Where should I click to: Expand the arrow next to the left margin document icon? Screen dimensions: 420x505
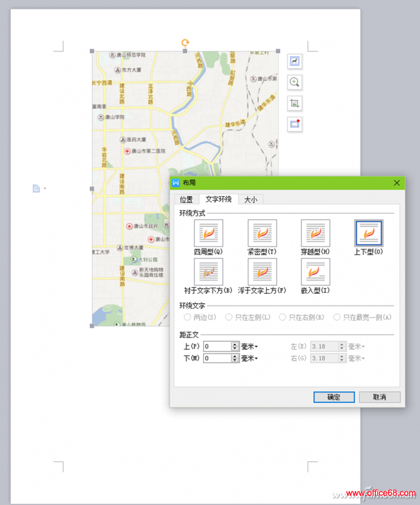[x=45, y=188]
